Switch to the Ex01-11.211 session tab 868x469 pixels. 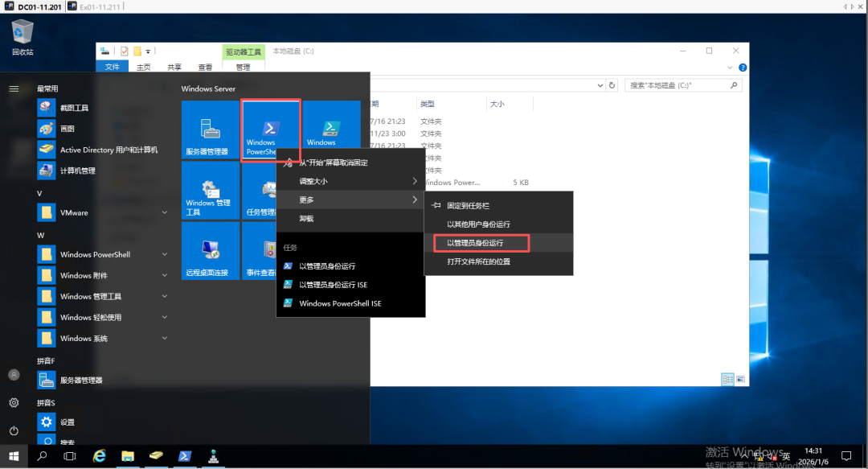point(94,6)
